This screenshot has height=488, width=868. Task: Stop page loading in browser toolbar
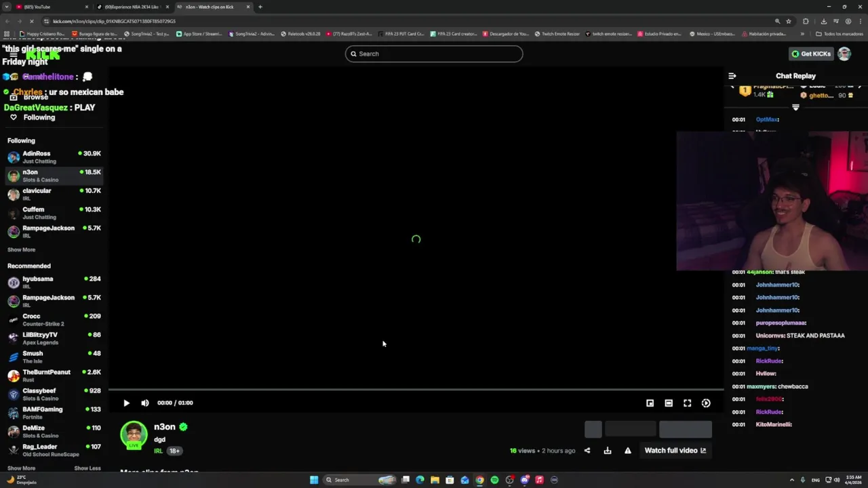33,21
